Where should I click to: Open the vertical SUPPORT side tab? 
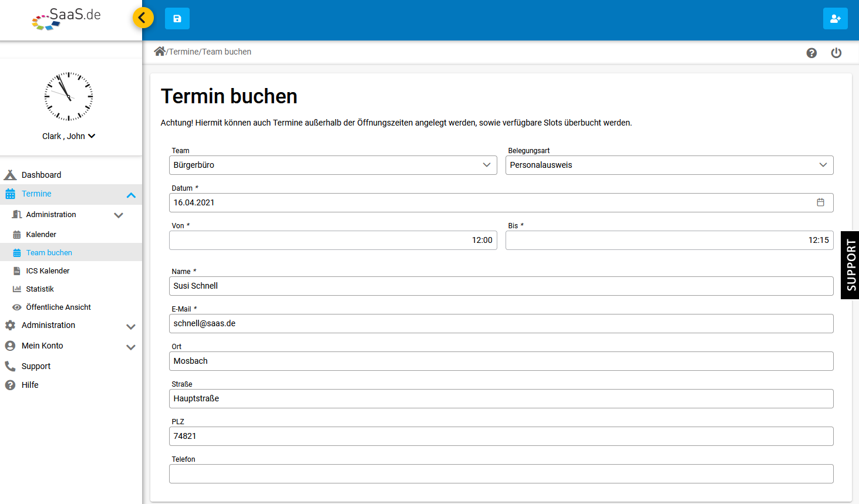[x=850, y=265]
